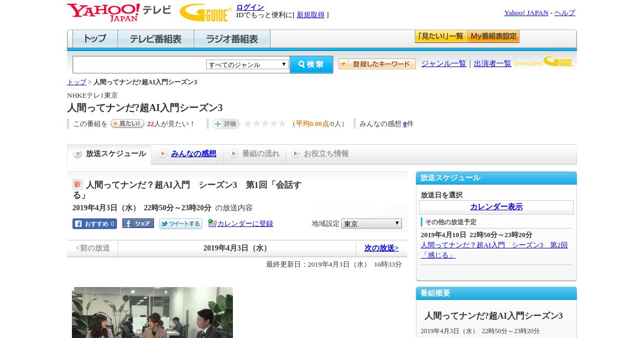Click the 新規取得 link
This screenshot has height=338, width=644.
click(x=311, y=15)
